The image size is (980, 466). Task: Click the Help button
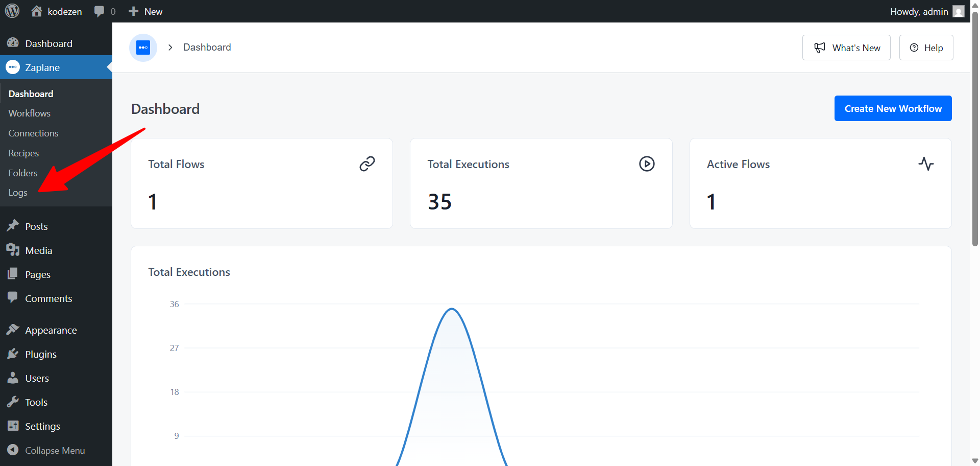click(x=926, y=48)
